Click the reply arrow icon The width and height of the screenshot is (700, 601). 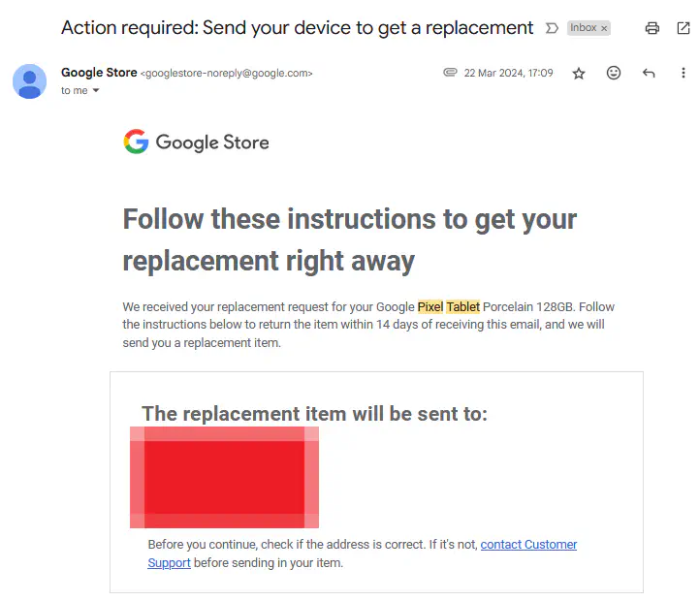click(x=649, y=73)
